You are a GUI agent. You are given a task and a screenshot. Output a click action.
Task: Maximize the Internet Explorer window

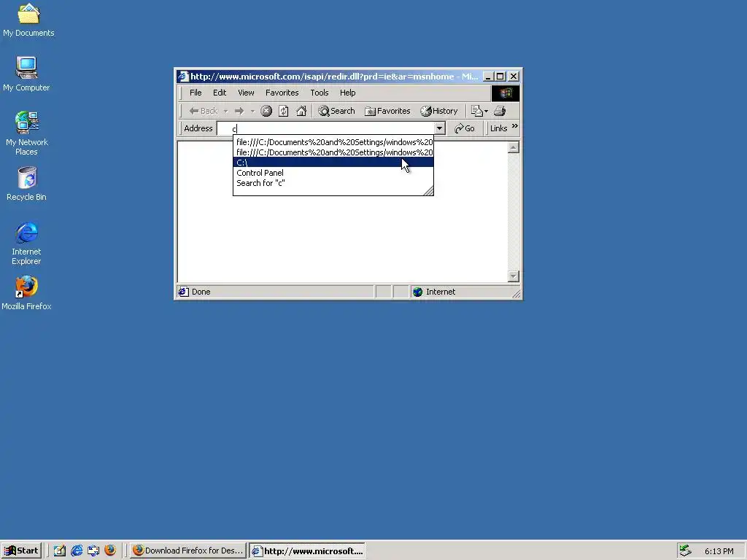pyautogui.click(x=500, y=76)
